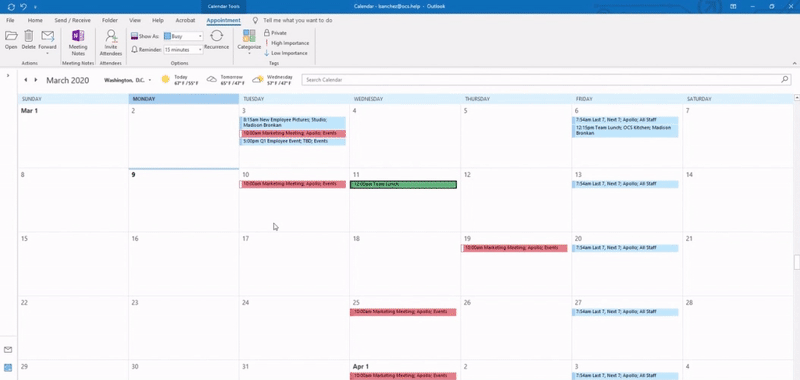Open Last 7, Next 7 event March 27
Viewport: 800px width, 380px height.
coord(626,312)
